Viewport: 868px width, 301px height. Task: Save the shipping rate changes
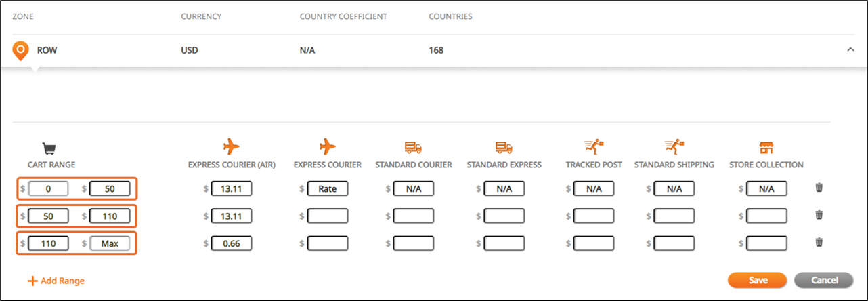[757, 280]
